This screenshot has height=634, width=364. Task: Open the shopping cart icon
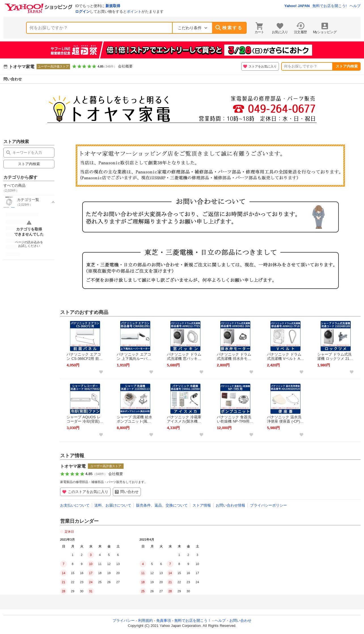coord(259,28)
